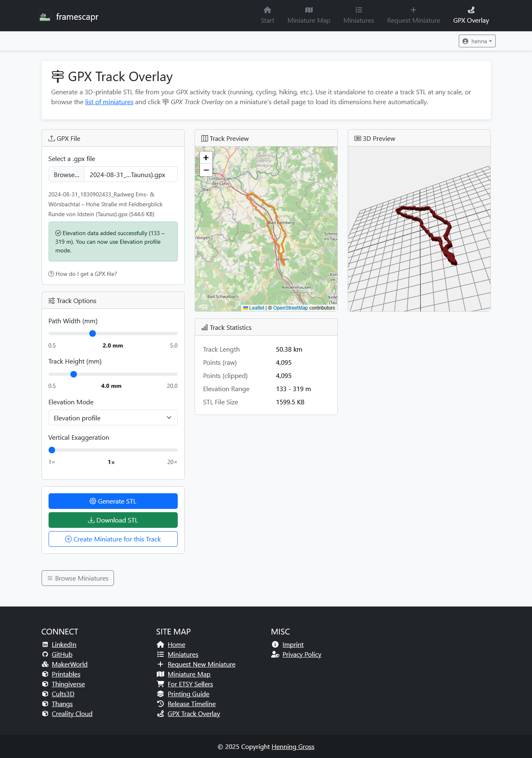Screen dimensions: 532x758
Task: Click the Generate STL button
Action: pos(113,501)
